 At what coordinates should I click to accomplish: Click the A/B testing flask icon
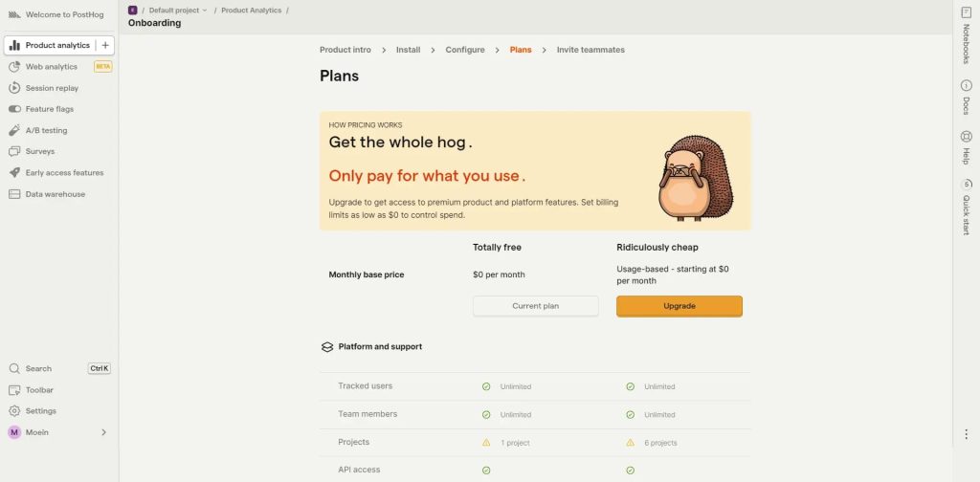(14, 130)
